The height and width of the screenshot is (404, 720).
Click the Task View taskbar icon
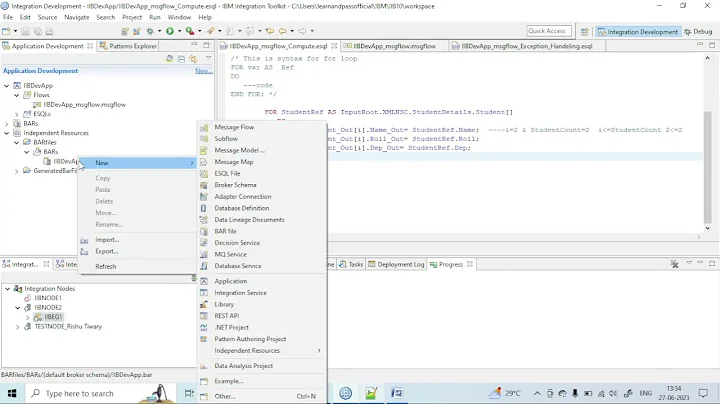[x=189, y=393]
